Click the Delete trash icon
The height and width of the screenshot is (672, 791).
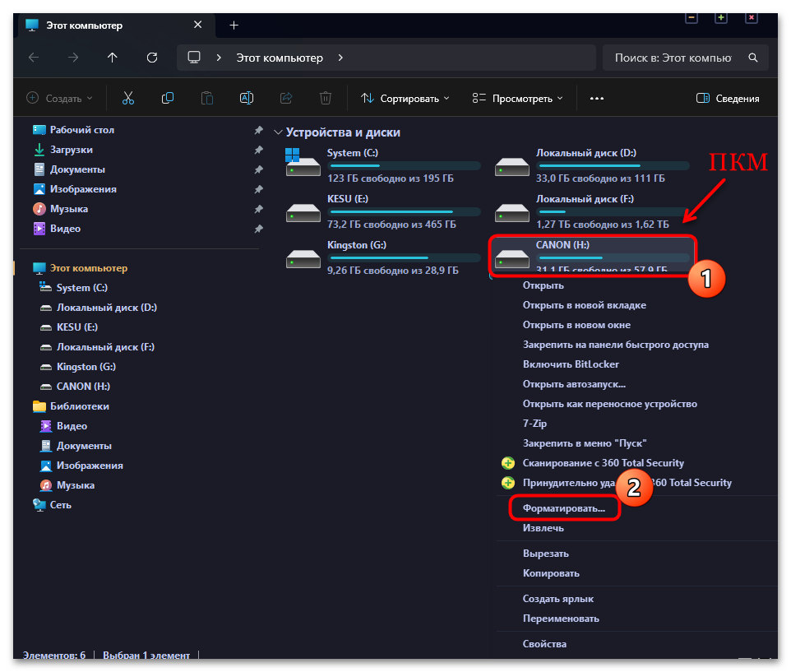click(x=326, y=98)
